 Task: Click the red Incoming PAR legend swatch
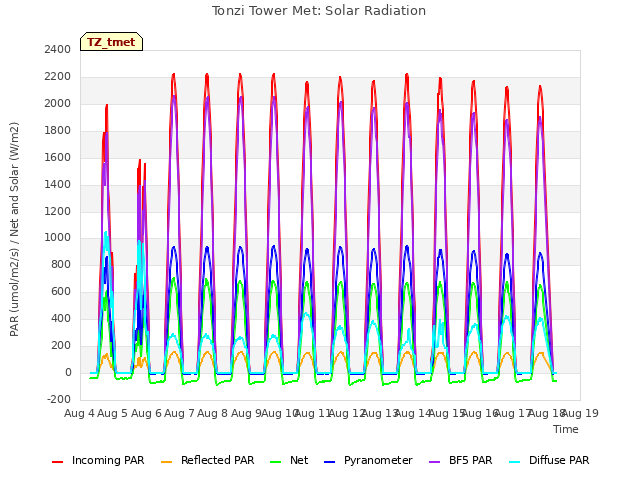(58, 462)
